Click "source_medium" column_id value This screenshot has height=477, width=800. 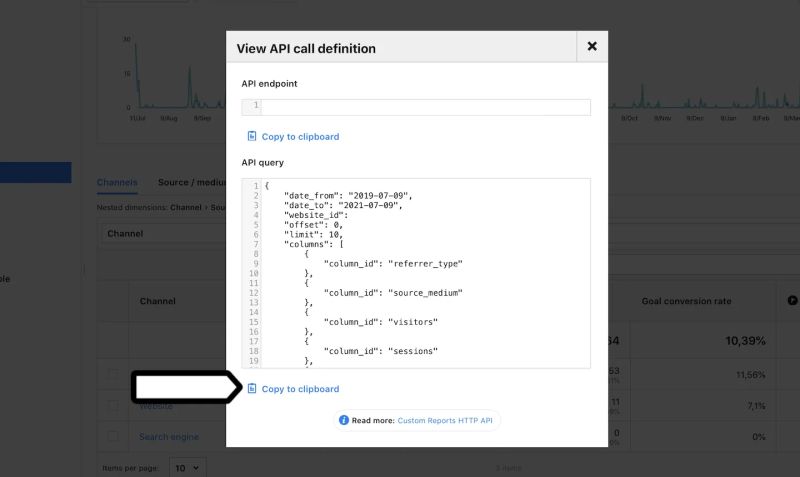coord(425,293)
